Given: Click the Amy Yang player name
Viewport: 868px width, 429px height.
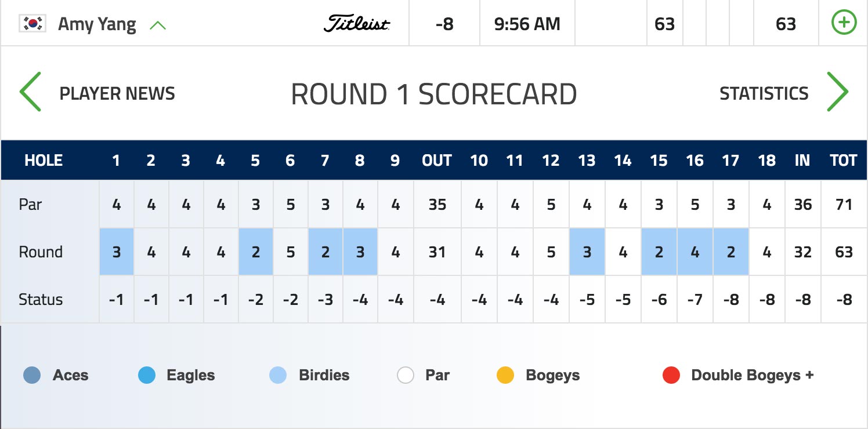Looking at the screenshot, I should (97, 24).
